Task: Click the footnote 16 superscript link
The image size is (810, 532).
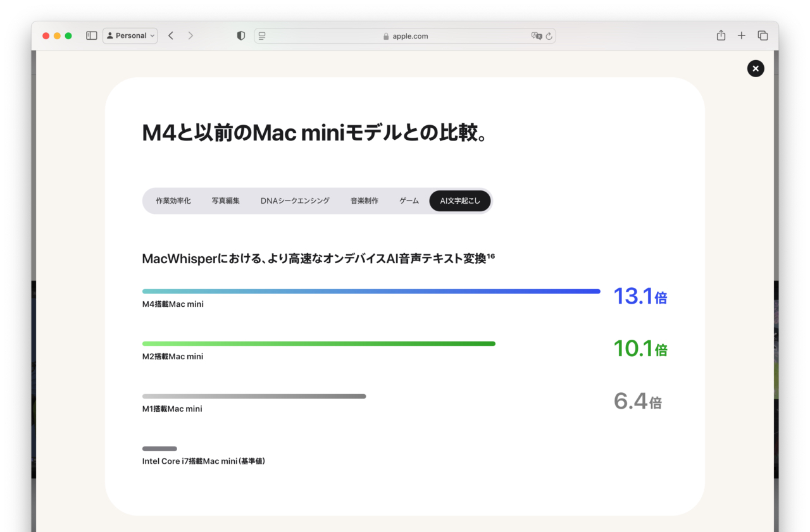Action: point(491,255)
